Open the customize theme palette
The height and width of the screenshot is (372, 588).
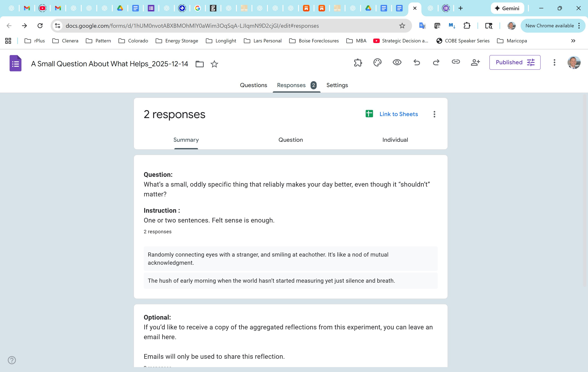click(377, 62)
